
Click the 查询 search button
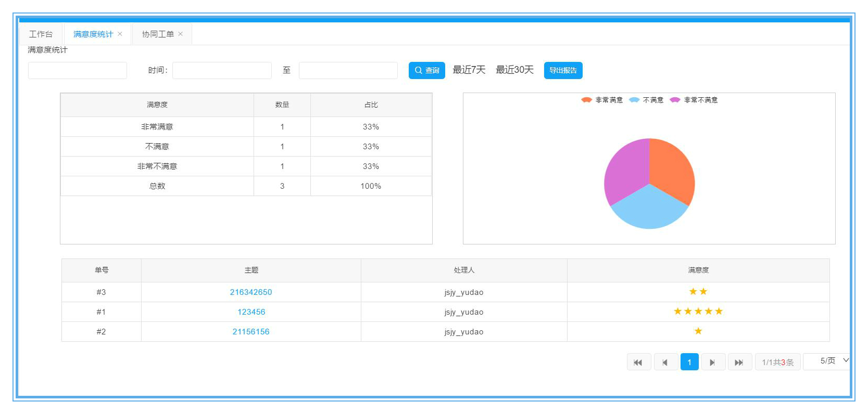[426, 70]
